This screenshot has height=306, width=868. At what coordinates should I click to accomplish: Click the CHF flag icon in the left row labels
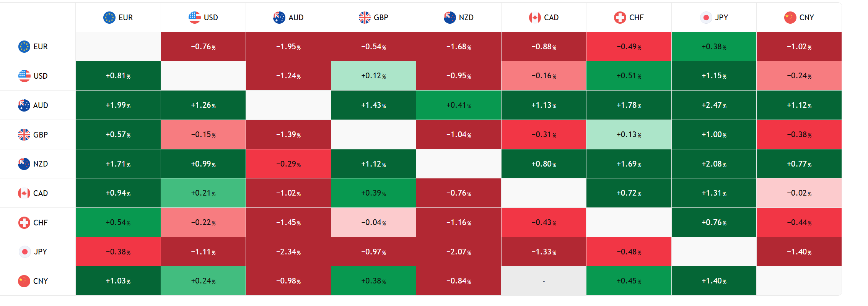(x=24, y=222)
